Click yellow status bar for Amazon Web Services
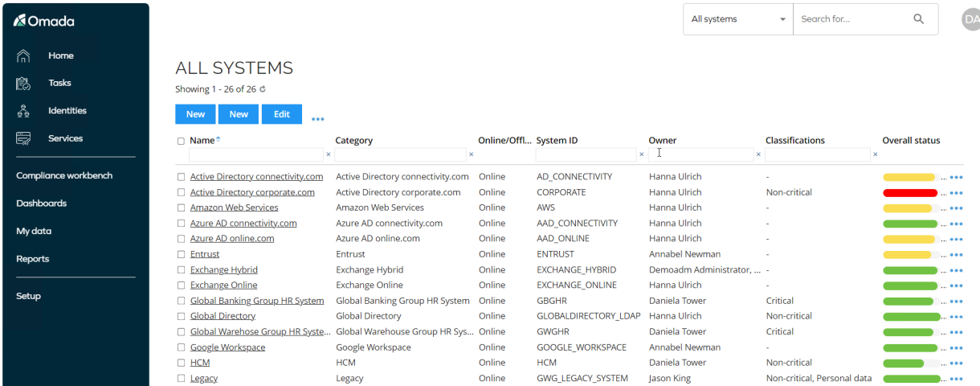 pos(907,208)
